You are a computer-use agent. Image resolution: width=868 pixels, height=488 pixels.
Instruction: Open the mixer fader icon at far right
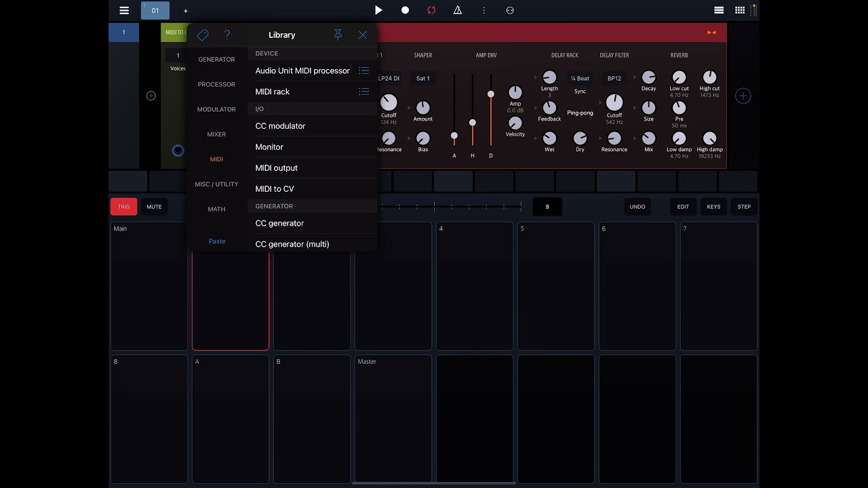point(753,10)
